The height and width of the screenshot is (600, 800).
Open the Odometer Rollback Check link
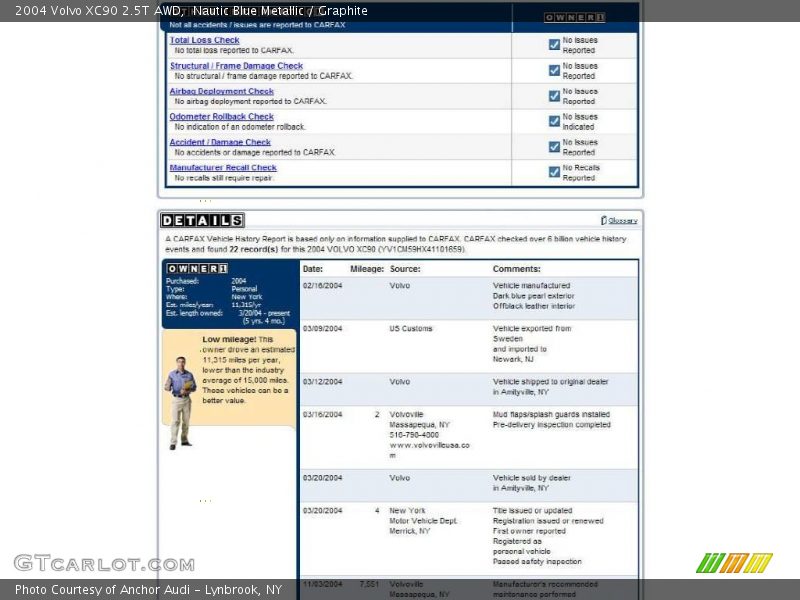pyautogui.click(x=221, y=117)
